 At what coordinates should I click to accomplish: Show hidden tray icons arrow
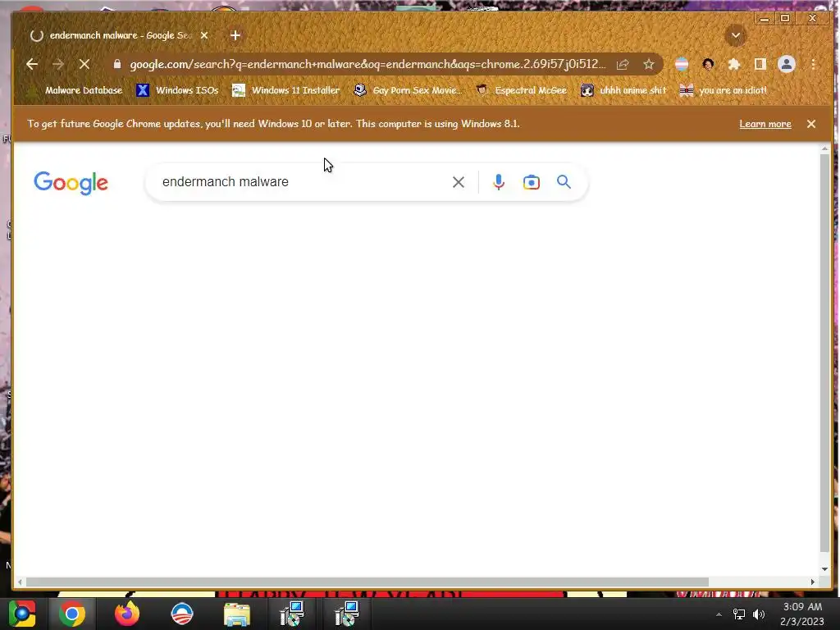(x=719, y=614)
